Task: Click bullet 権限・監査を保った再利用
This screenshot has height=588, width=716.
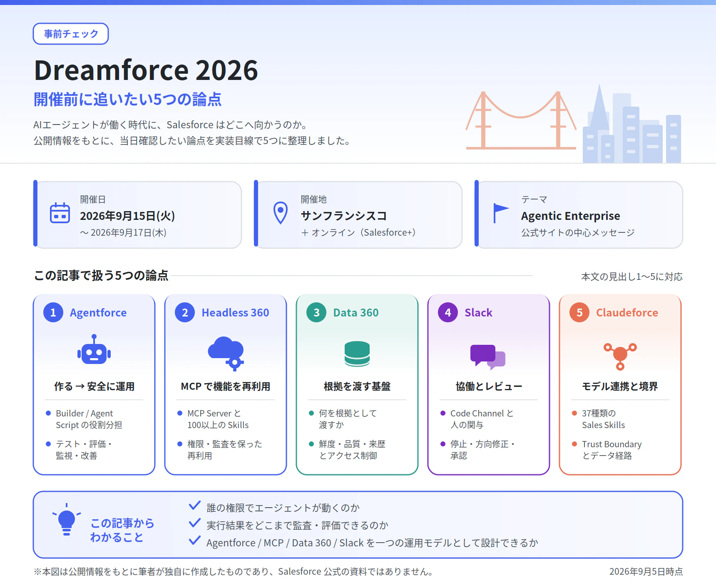Action: 225,450
